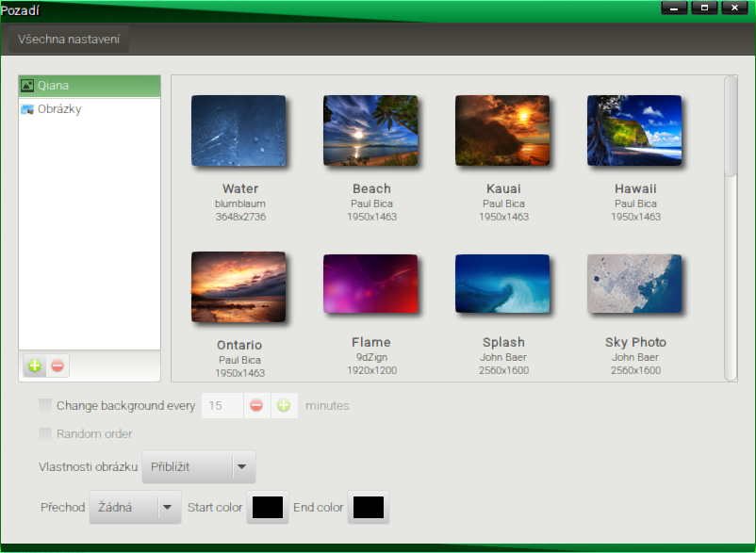Select the Sky Photo wallpaper thumbnail
Viewport: 756px width, 553px height.
(x=634, y=284)
